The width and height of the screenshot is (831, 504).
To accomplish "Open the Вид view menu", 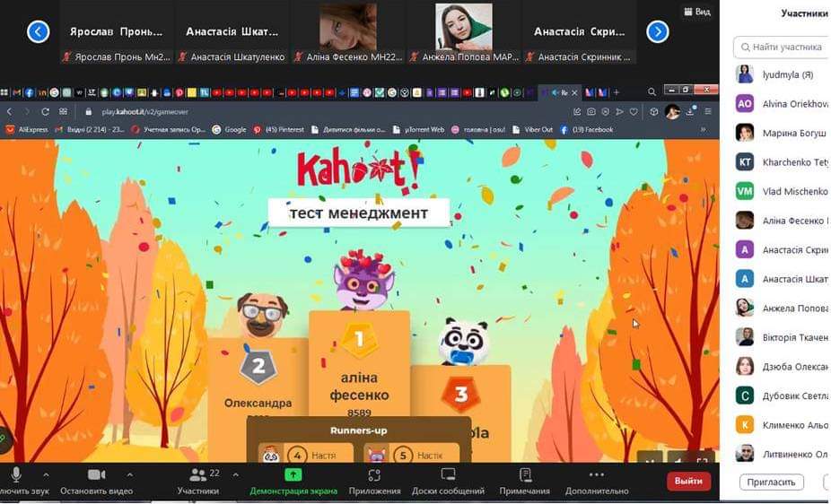I will pyautogui.click(x=697, y=11).
